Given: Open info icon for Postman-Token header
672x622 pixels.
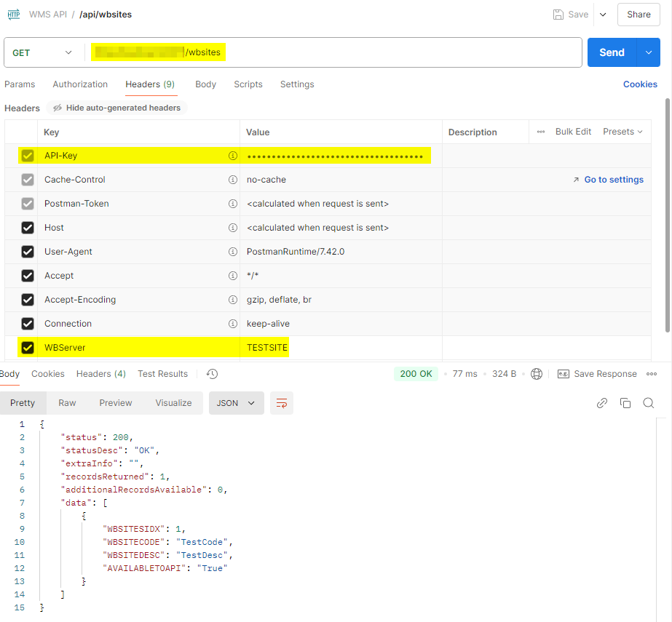Looking at the screenshot, I should tap(233, 204).
